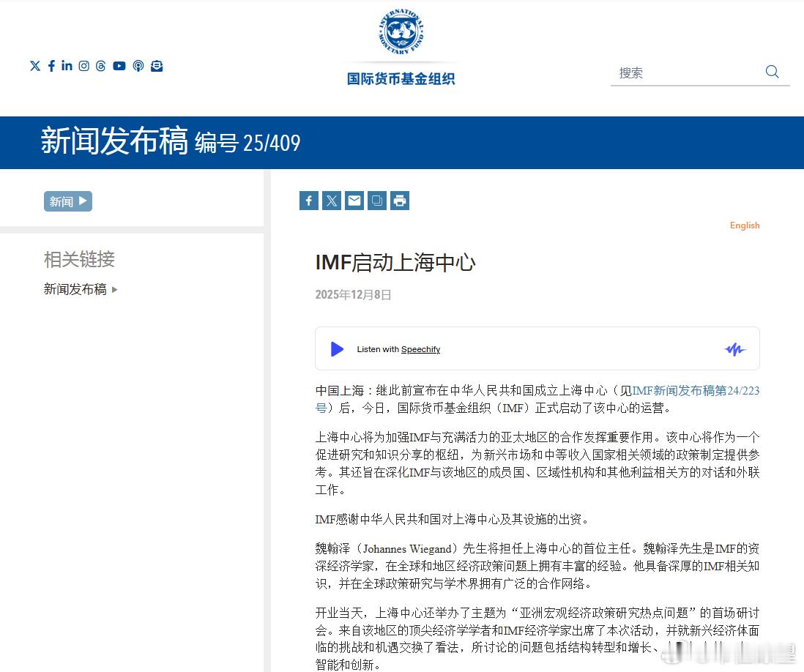Follow IMF on X
The width and height of the screenshot is (804, 672).
tap(34, 66)
